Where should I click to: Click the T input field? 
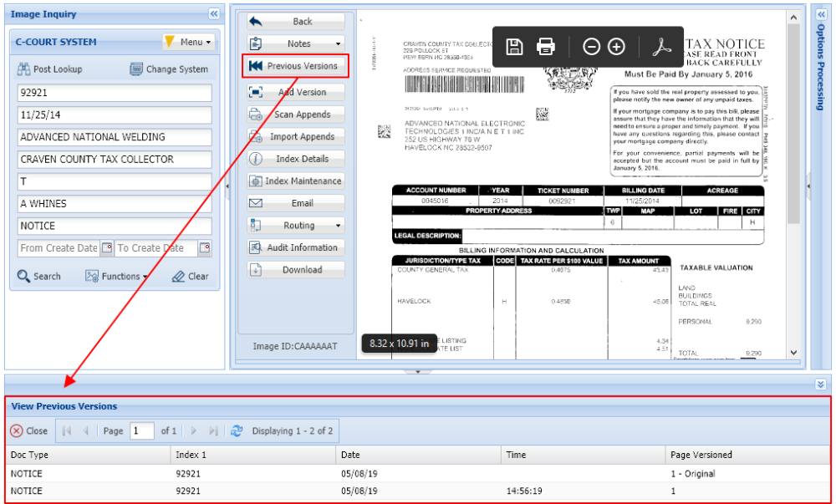click(x=115, y=181)
